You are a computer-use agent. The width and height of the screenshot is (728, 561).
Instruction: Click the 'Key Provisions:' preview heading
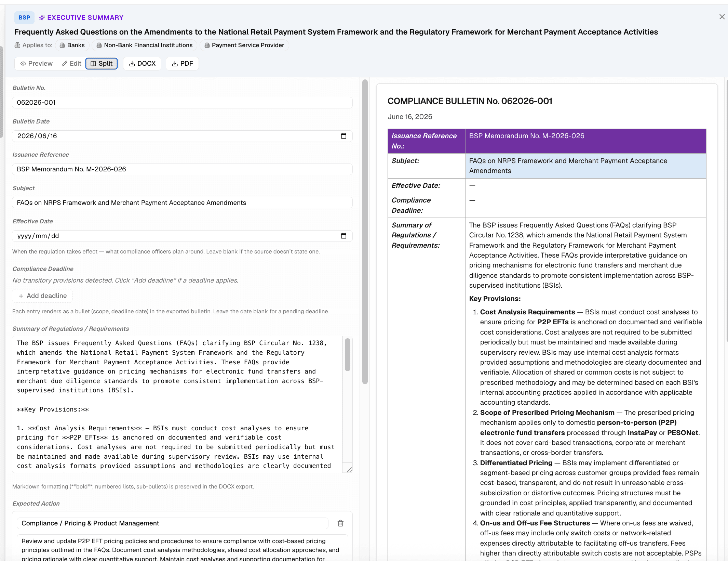tap(495, 299)
